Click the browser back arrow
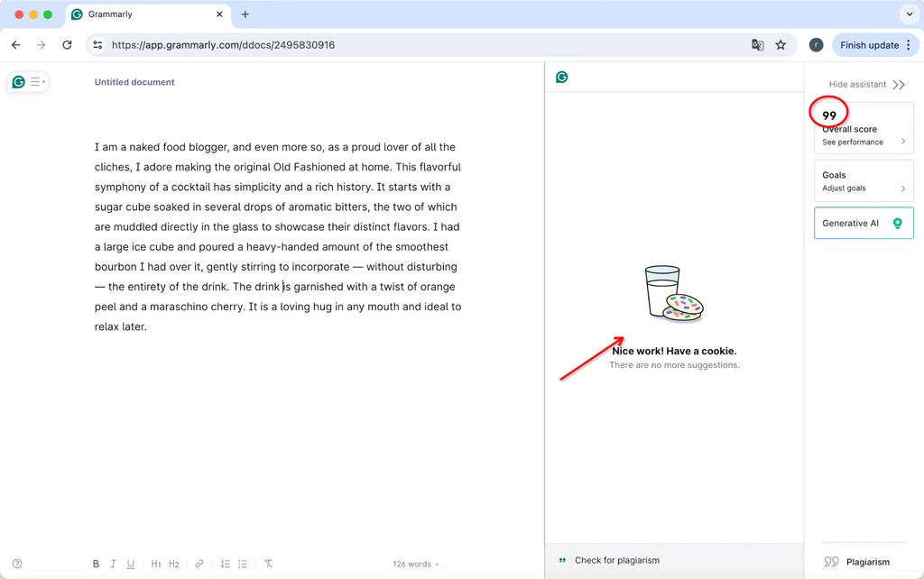 click(16, 45)
